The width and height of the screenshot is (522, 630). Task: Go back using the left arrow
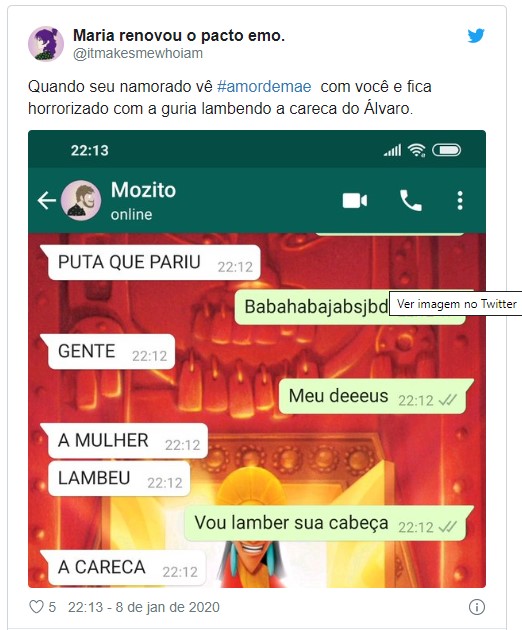pos(47,200)
